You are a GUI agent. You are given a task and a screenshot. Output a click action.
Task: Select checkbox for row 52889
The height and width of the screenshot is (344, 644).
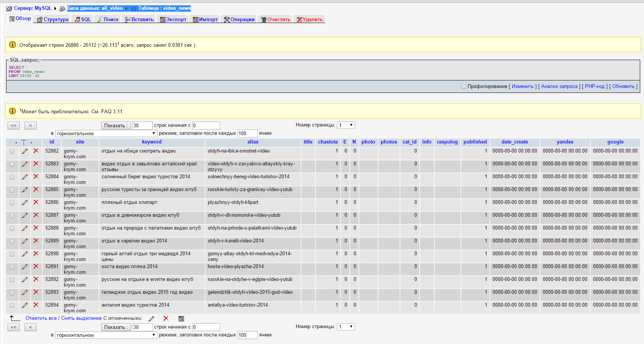tap(12, 241)
